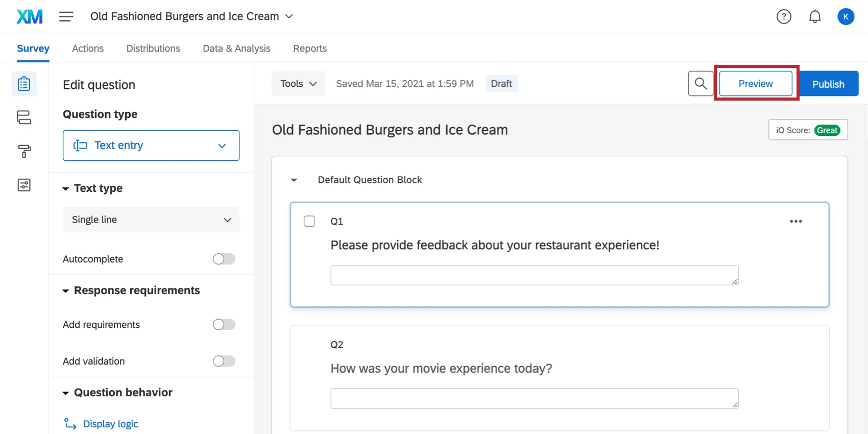The image size is (868, 434).
Task: Expand the Single line text type dropdown
Action: coord(151,220)
